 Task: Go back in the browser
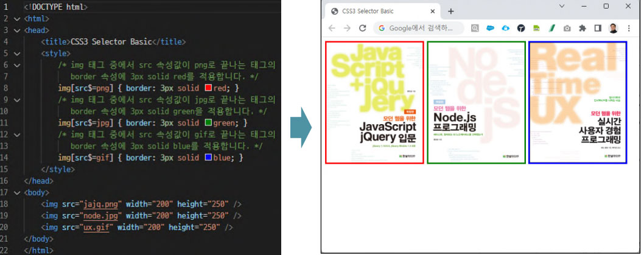pyautogui.click(x=332, y=28)
